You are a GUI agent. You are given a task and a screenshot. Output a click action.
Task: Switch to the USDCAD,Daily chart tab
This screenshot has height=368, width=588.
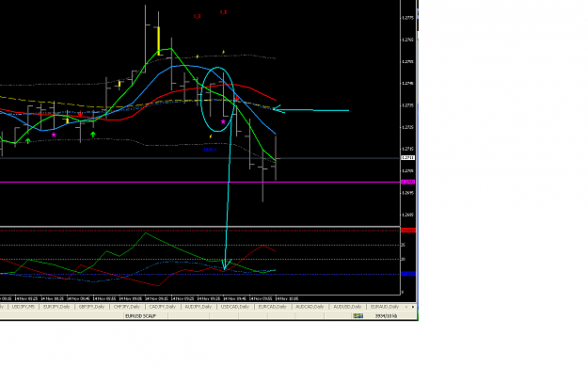tap(235, 307)
